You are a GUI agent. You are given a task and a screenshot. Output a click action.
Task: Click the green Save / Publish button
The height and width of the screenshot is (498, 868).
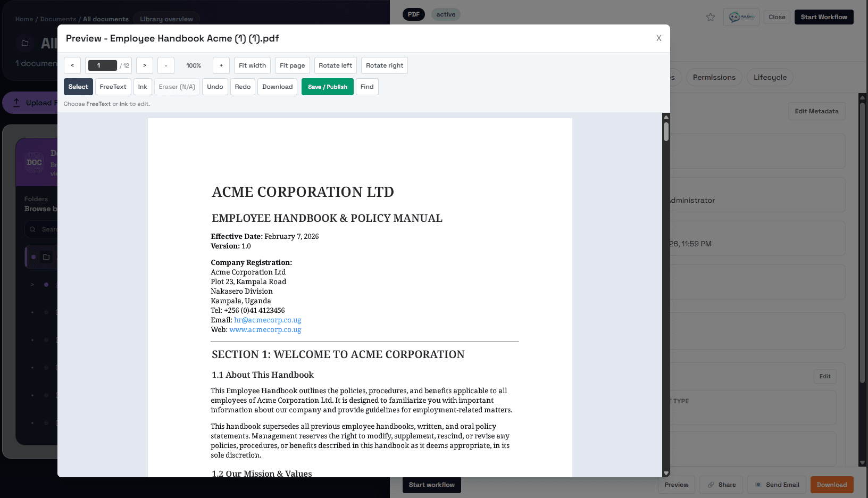pyautogui.click(x=328, y=87)
